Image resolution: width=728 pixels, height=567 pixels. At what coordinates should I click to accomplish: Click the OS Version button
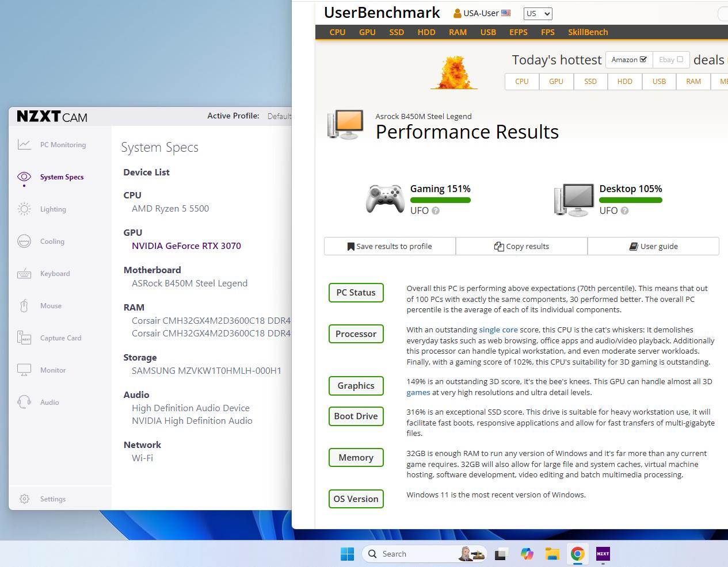tap(356, 499)
